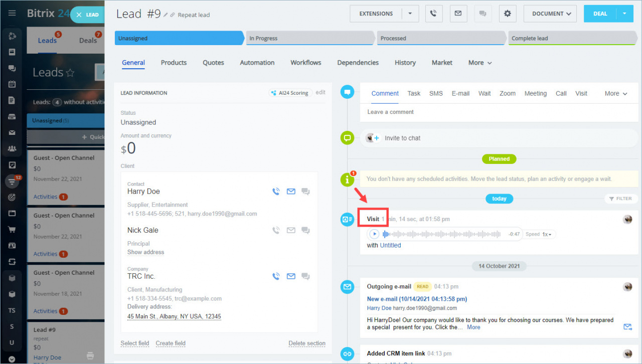642x364 pixels.
Task: Click Invite to chat
Action: [403, 138]
